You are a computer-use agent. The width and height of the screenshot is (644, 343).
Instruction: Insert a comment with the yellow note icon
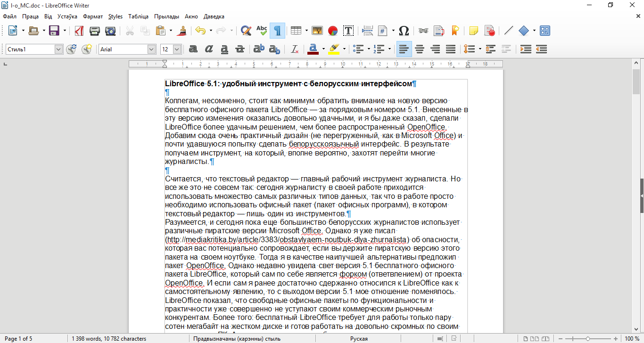point(473,31)
